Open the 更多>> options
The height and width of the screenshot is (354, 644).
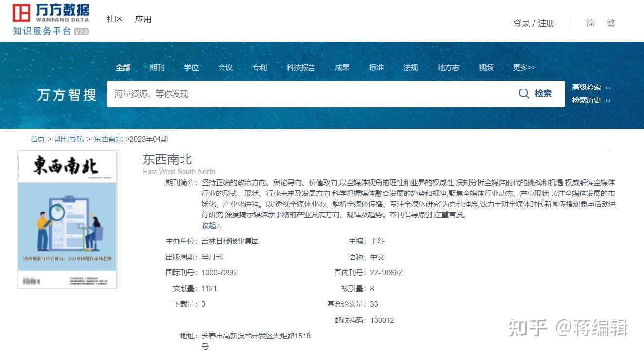point(524,67)
